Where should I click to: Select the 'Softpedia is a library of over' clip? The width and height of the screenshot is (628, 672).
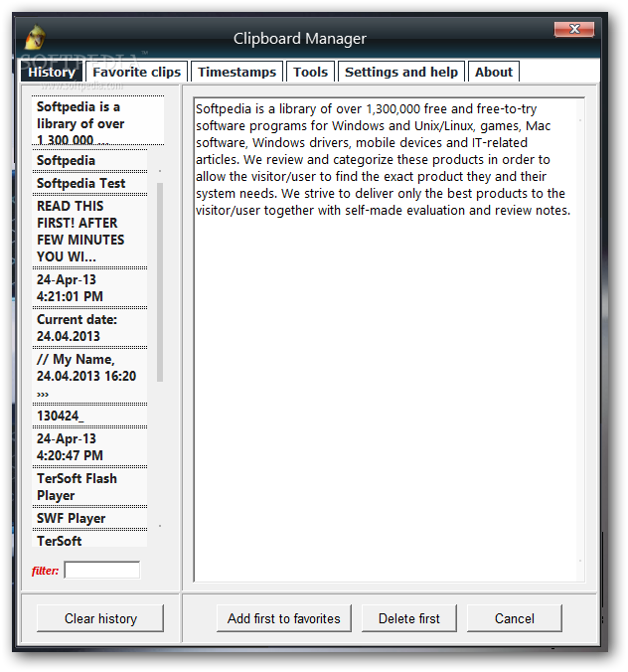pos(97,121)
